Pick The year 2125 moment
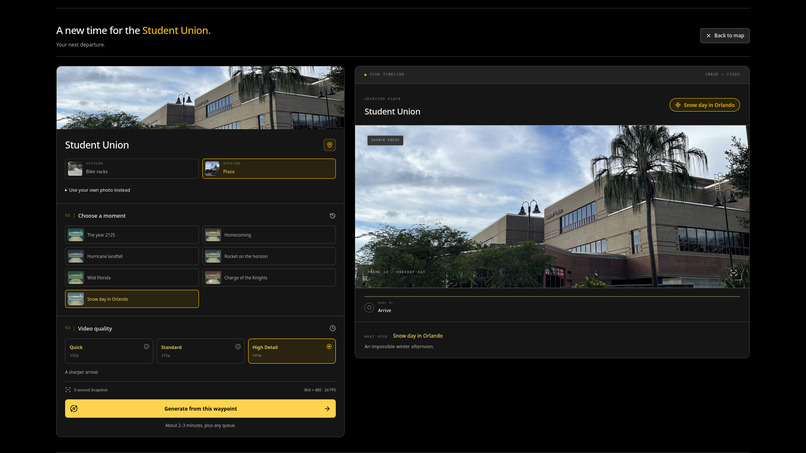 click(x=132, y=235)
